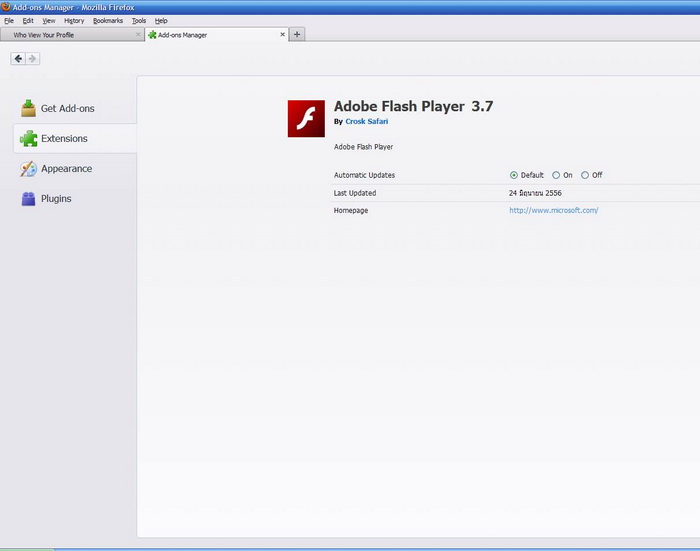
Task: Switch to the Add-ons Manager tab
Action: (217, 34)
